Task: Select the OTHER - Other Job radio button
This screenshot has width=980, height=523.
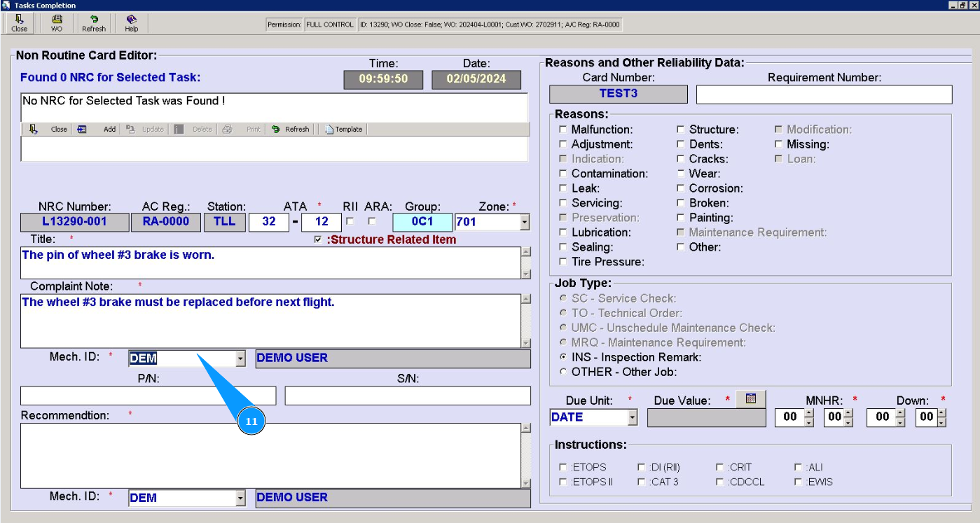Action: tap(563, 372)
